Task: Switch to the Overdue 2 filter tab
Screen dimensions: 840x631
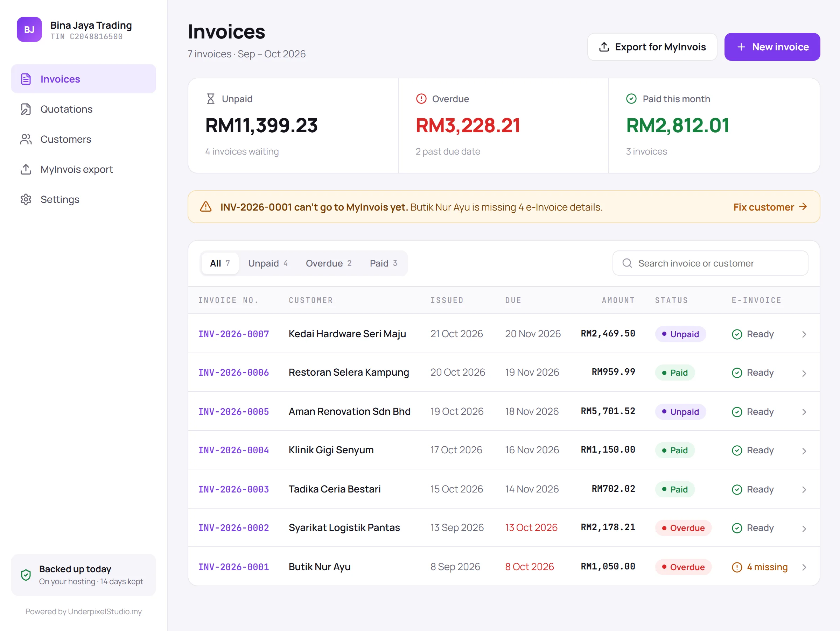Action: pos(329,263)
